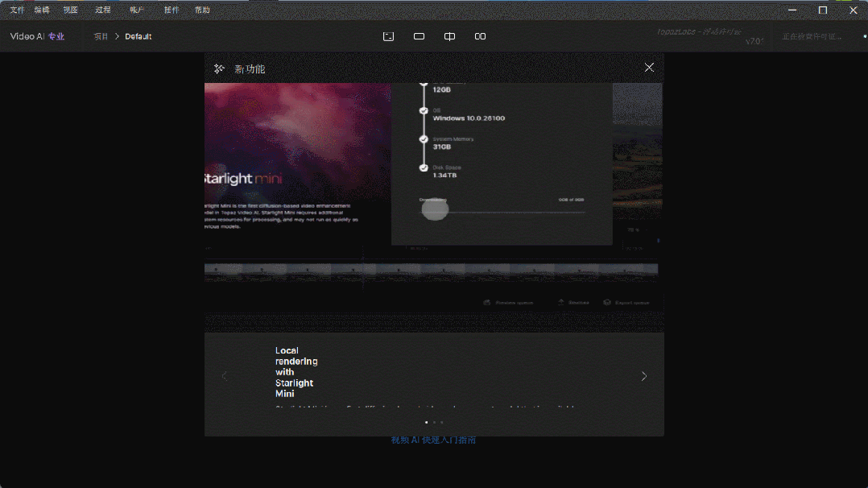This screenshot has width=868, height=488.
Task: Click the Video AI 专业 logo
Action: click(x=37, y=36)
